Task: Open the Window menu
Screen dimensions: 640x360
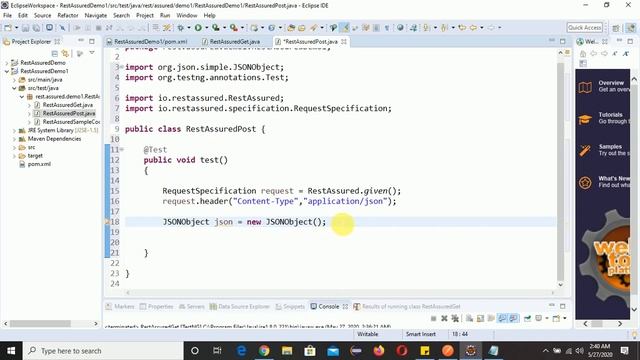Action: 187,15
